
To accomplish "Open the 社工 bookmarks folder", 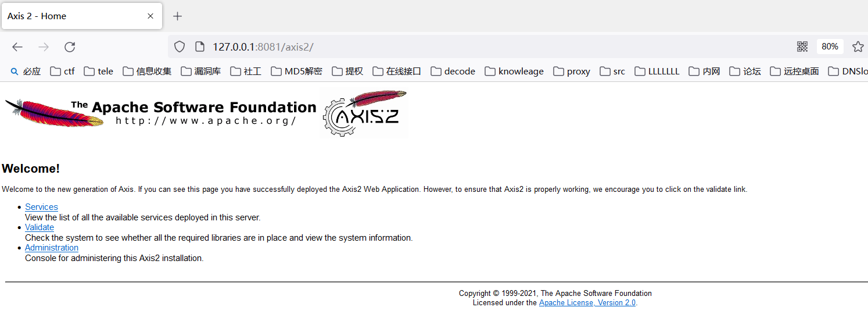I will coord(246,71).
